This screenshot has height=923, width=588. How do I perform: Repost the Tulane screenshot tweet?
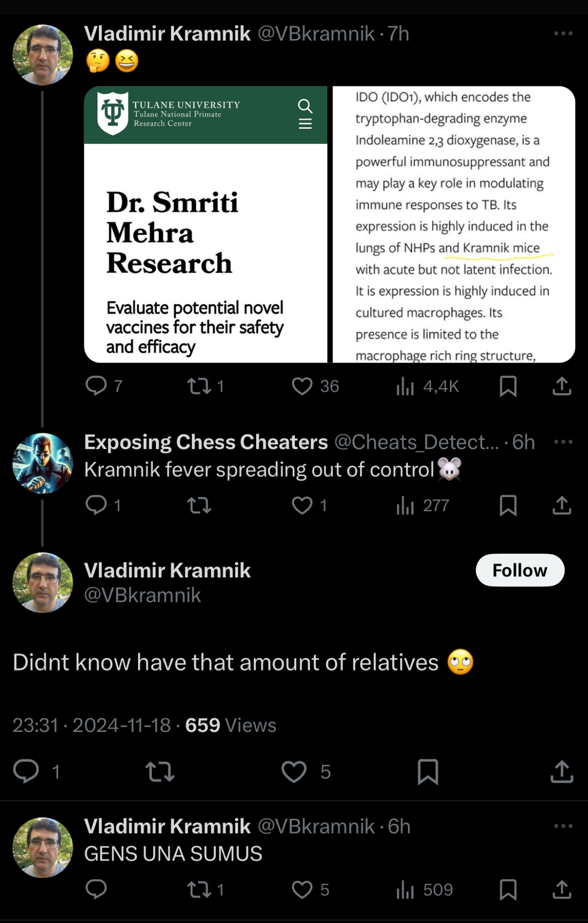point(199,386)
